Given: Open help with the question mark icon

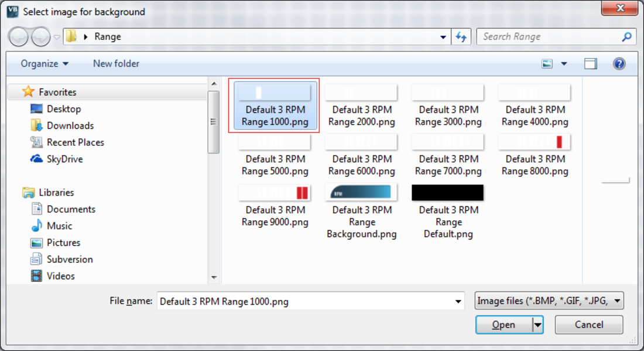Looking at the screenshot, I should (619, 64).
